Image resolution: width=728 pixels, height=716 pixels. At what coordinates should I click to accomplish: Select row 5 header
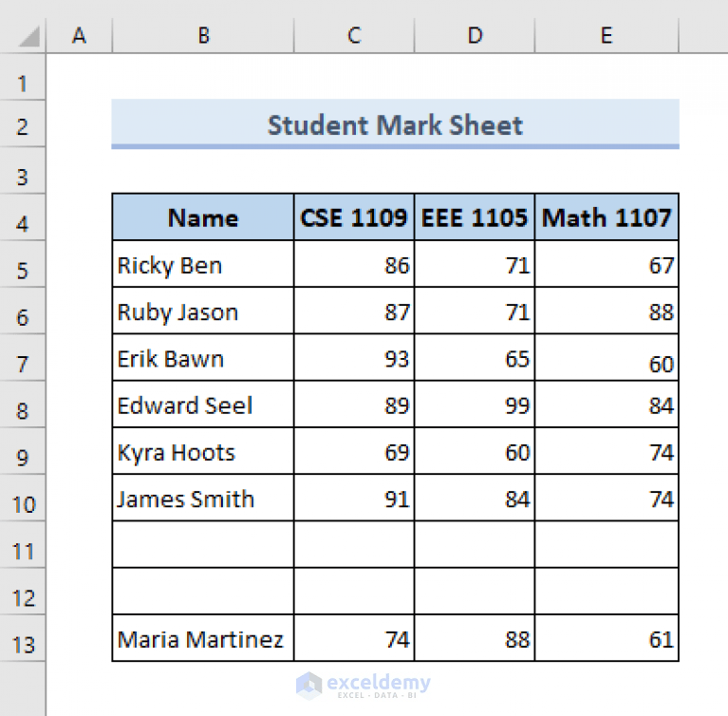coord(22,264)
